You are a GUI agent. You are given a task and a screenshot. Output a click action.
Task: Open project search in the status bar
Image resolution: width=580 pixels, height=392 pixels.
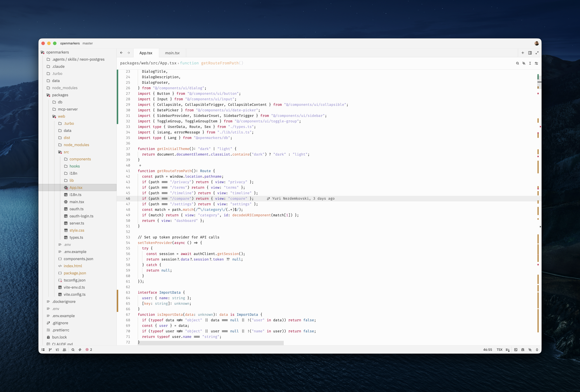click(x=73, y=350)
